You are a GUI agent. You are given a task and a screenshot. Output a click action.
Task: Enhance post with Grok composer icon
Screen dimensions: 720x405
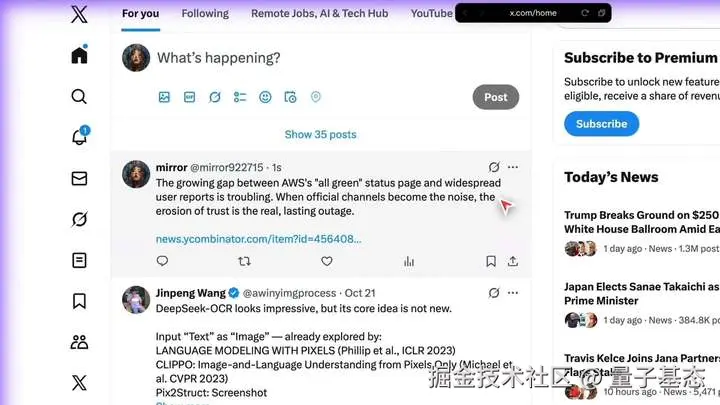click(214, 97)
